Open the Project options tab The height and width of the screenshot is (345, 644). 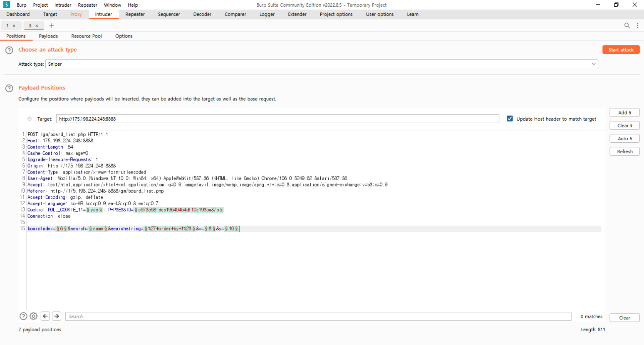click(x=336, y=14)
